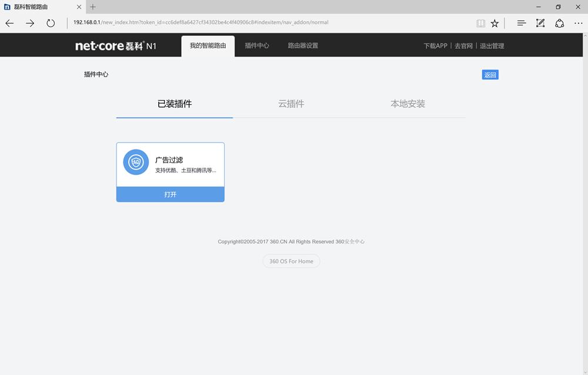Select the 我的智能路由 navigation item
The height and width of the screenshot is (375, 588).
pyautogui.click(x=207, y=45)
